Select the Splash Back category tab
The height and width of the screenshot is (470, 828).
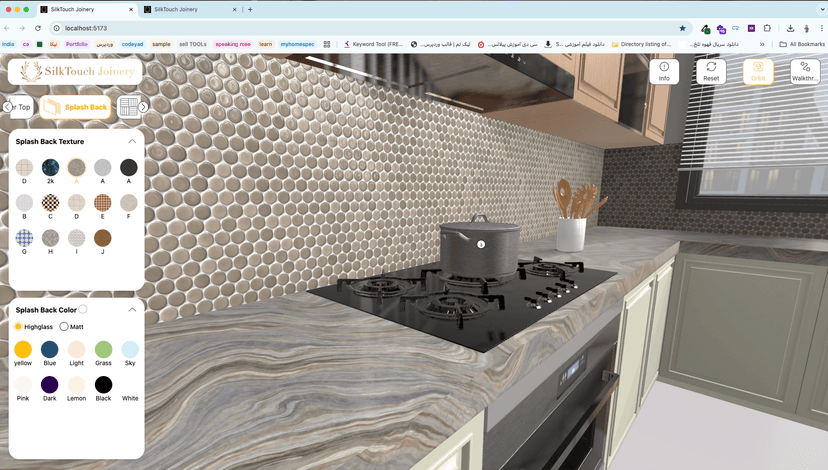[75, 107]
